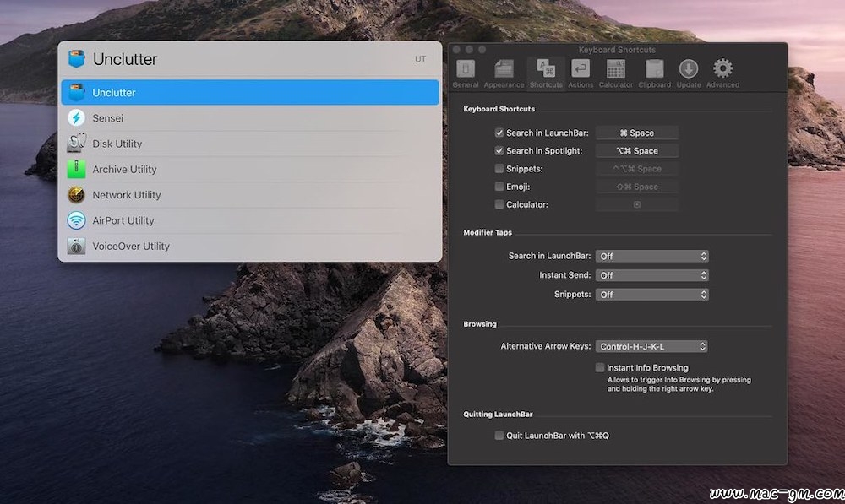Click the Unclutter title in the LaunchBar header
Image resolution: width=845 pixels, height=504 pixels.
coord(125,59)
